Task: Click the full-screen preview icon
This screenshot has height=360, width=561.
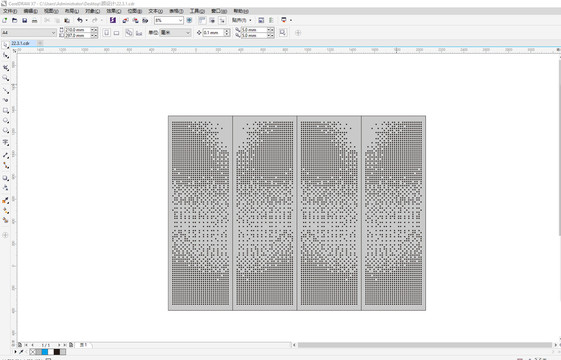Action: click(x=190, y=20)
